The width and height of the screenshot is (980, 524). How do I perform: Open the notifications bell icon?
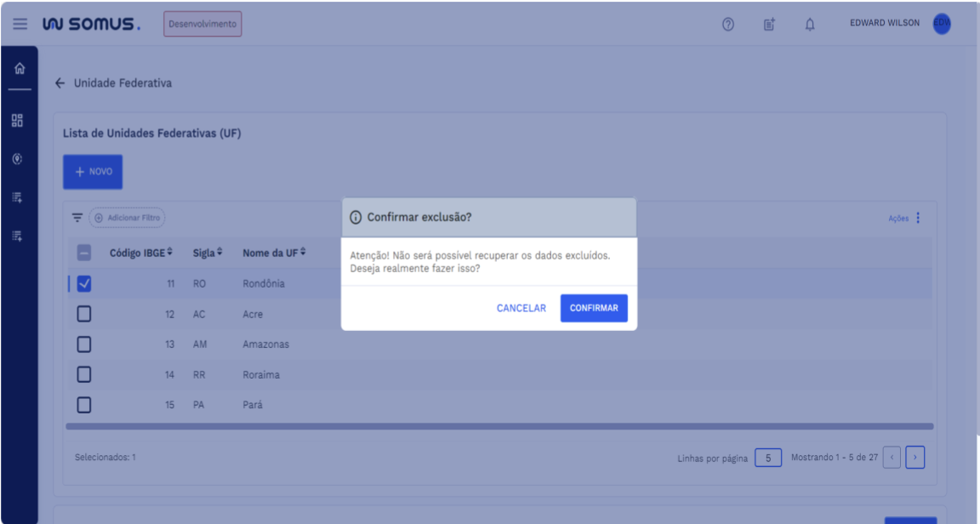810,24
